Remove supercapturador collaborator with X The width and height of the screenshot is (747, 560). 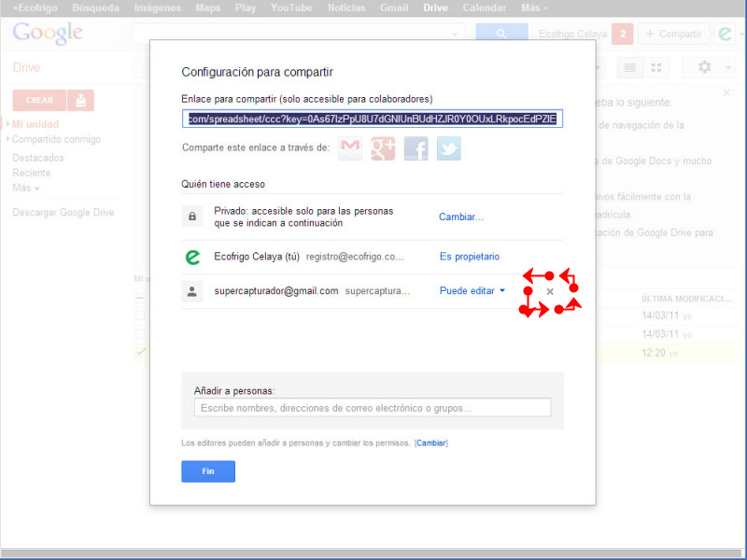pos(550,291)
